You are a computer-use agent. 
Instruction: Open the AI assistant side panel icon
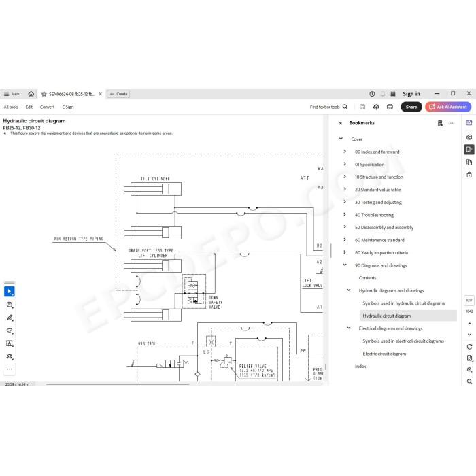[x=469, y=123]
